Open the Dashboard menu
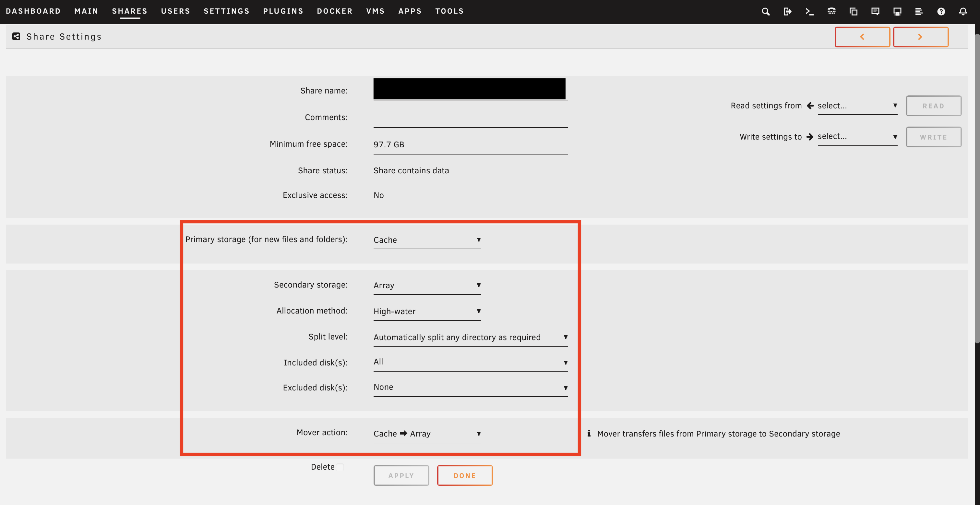Image resolution: width=980 pixels, height=505 pixels. [x=33, y=11]
